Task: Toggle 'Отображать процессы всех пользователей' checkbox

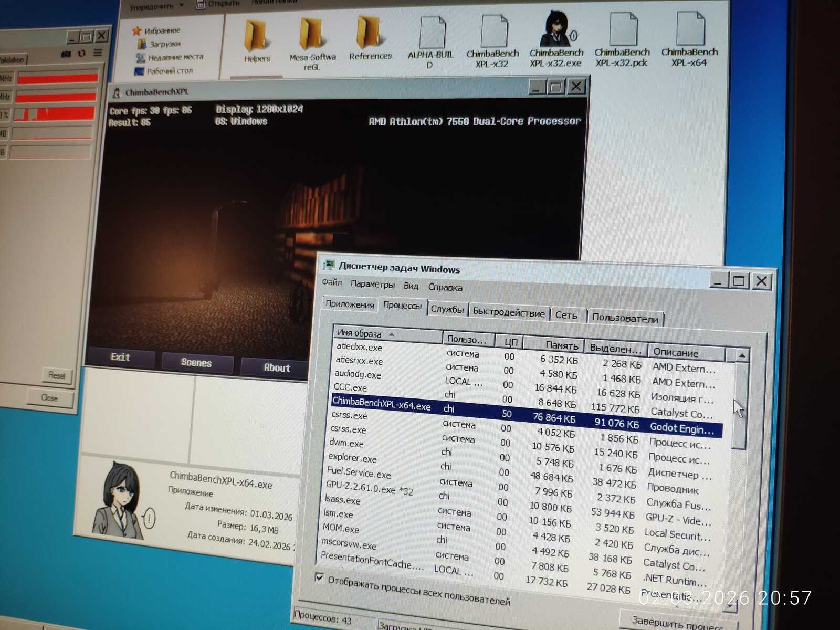Action: click(x=319, y=577)
